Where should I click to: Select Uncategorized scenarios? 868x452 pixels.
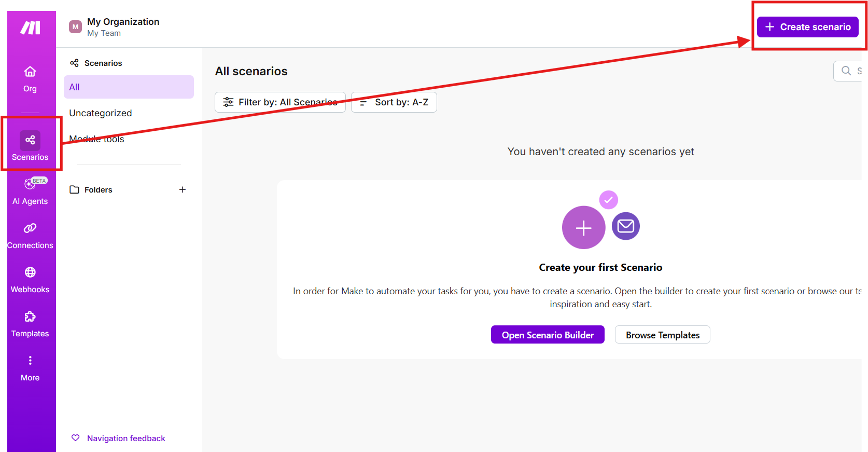(x=101, y=113)
